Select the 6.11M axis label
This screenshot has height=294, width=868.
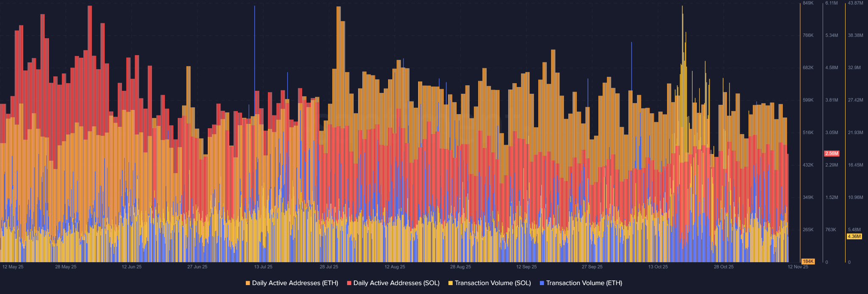831,3
